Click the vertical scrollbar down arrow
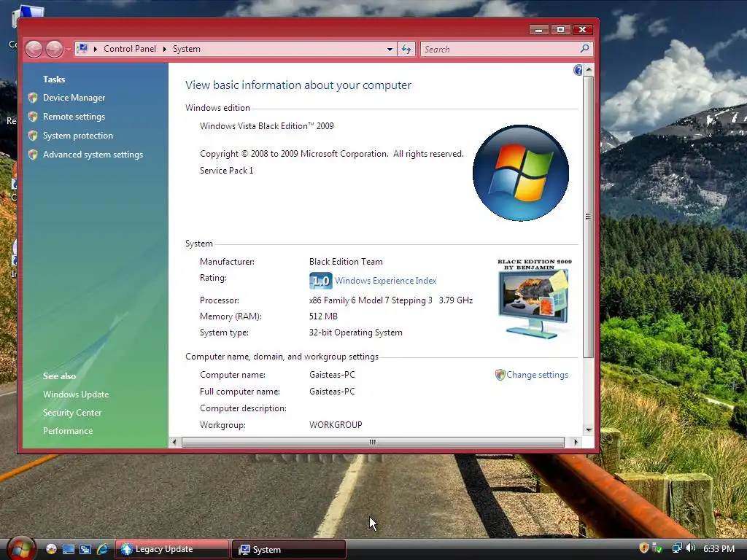 coord(589,429)
